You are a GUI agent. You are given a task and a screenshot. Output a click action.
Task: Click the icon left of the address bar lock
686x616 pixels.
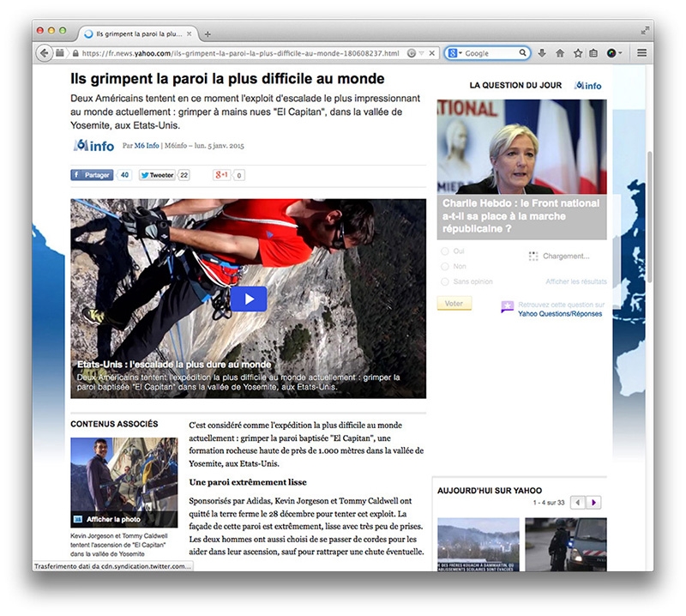coord(60,53)
